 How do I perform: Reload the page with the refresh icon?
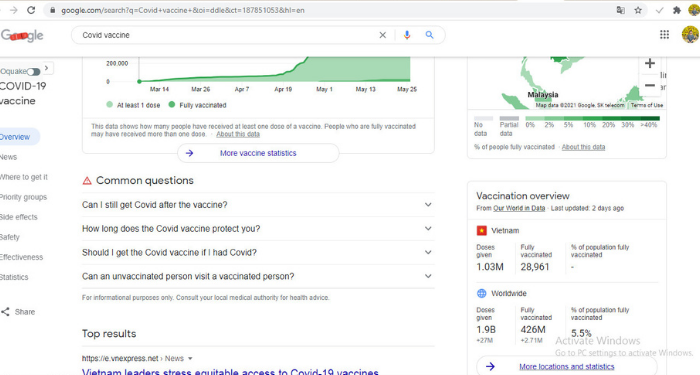coord(31,10)
